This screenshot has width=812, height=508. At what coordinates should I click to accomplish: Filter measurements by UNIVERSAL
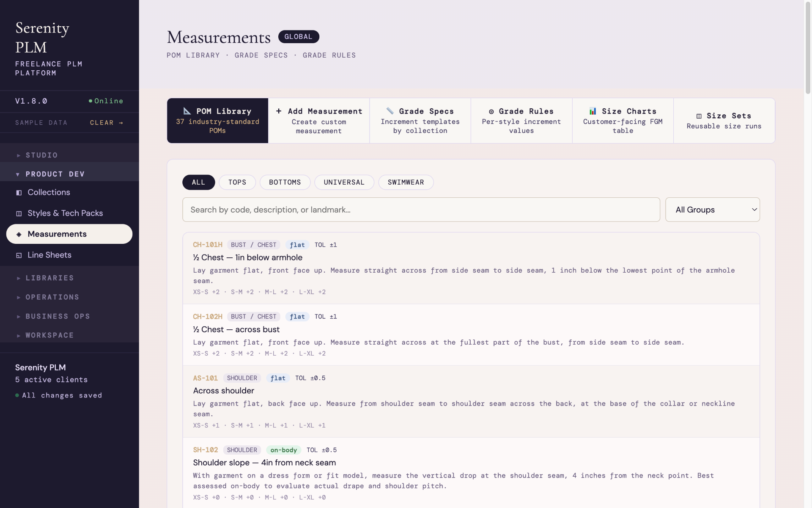[x=344, y=182]
